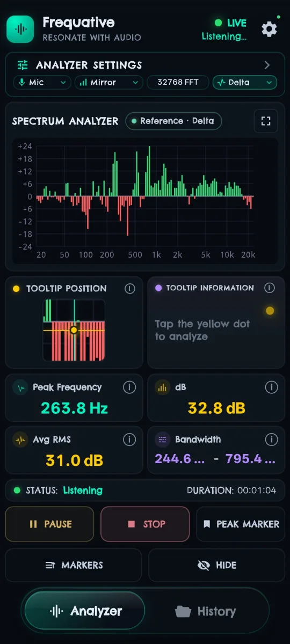Open the settings gear icon

(x=269, y=29)
